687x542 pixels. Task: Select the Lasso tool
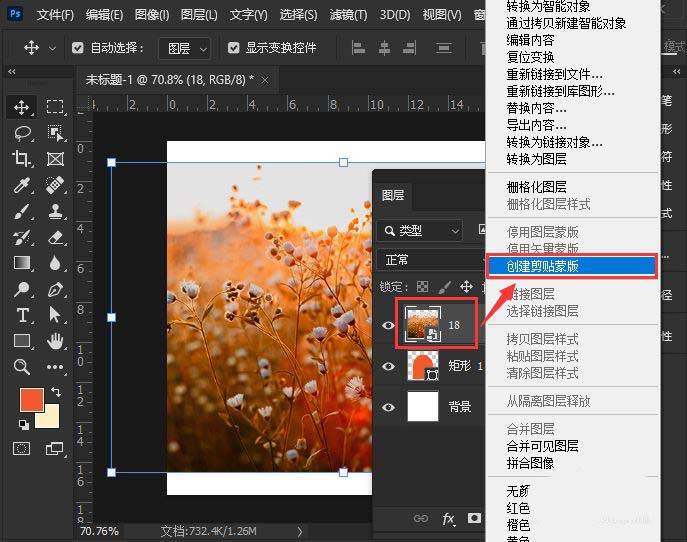tap(22, 133)
